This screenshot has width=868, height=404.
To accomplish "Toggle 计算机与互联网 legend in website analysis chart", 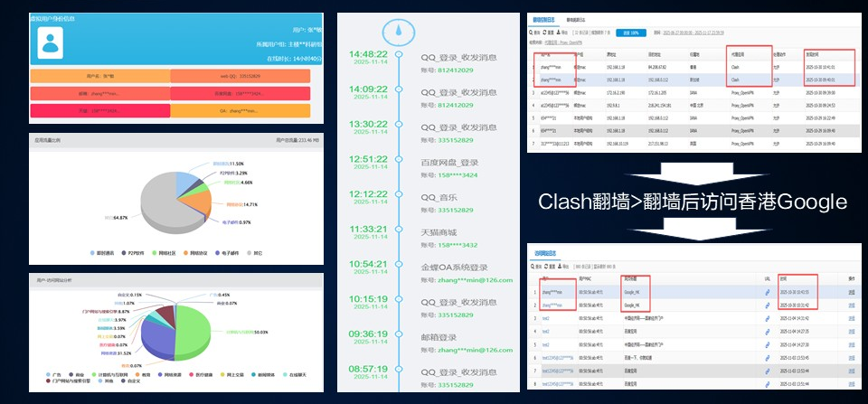I will [108, 375].
